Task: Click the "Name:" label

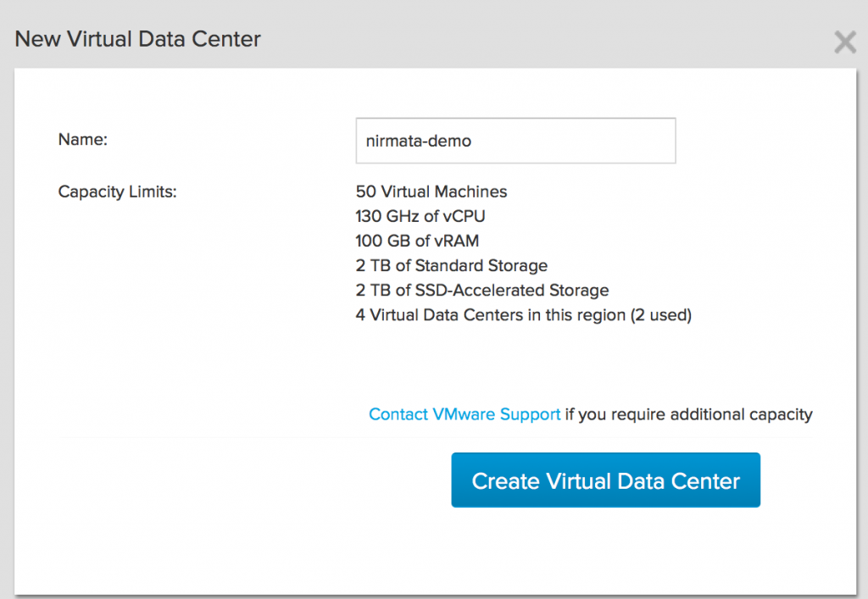Action: (x=83, y=140)
